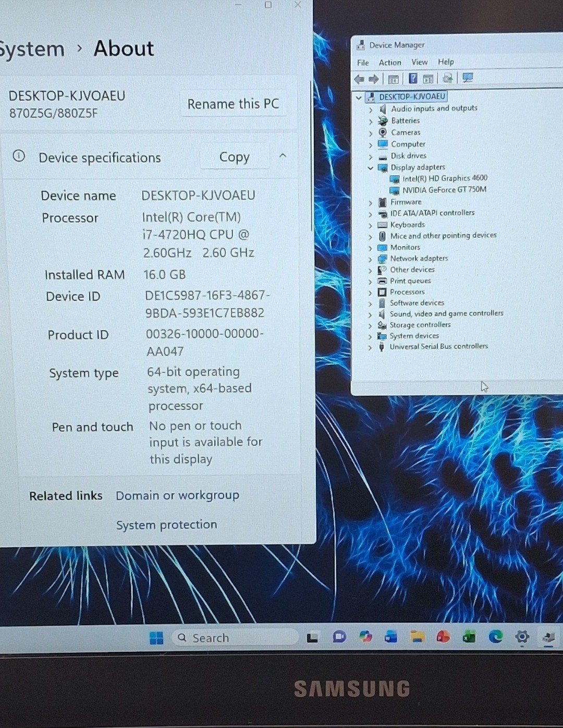Click the Update device driver toolbar icon
This screenshot has width=563, height=728.
pyautogui.click(x=448, y=78)
